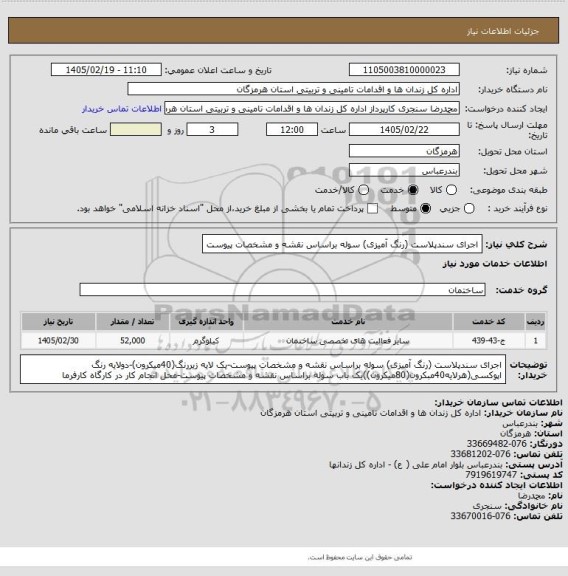Click unit cell کیلوگرم
568x576 pixels.
click(x=206, y=341)
